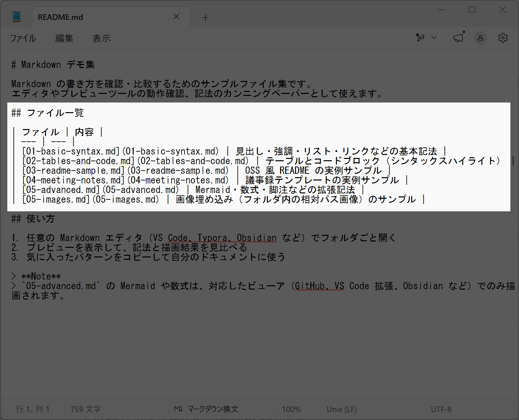Minimize the Notepad window
The height and width of the screenshot is (420, 519).
(441, 10)
